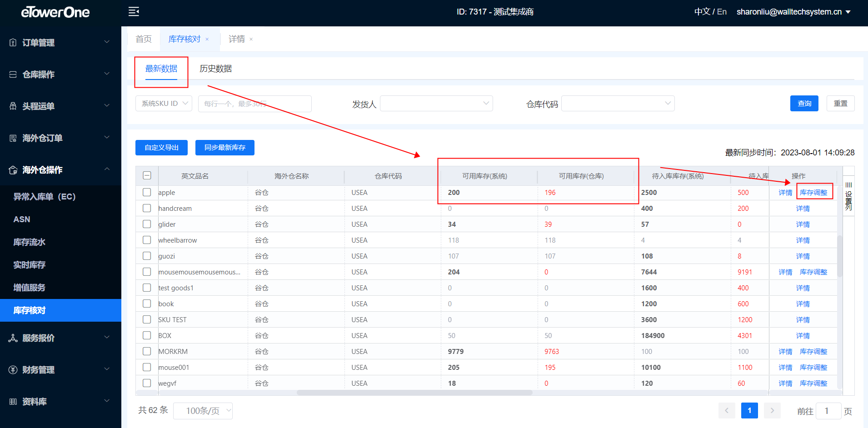Viewport: 868px width, 428px height.
Task: Expand the 财务管理 menu chevron
Action: [x=107, y=369]
